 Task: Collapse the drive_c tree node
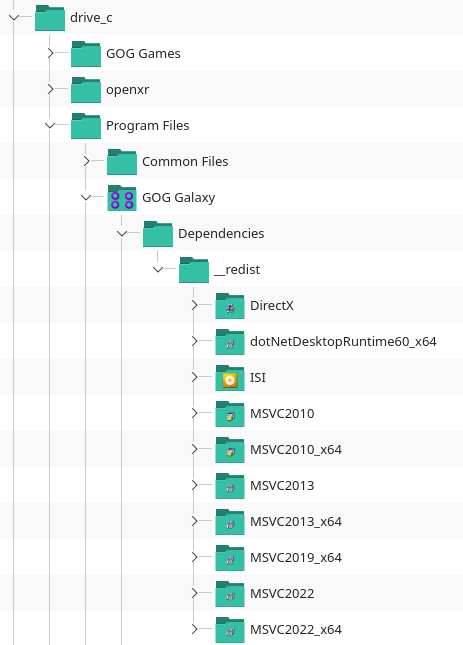(14, 17)
